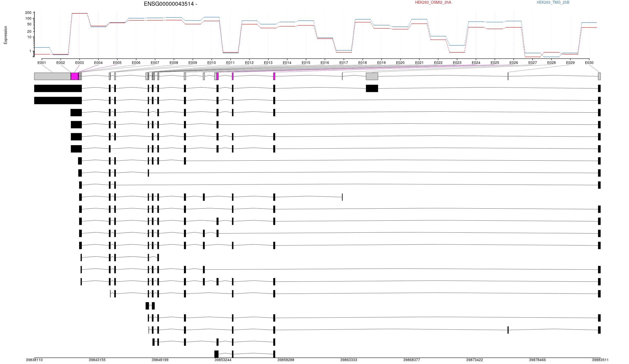Click genomic coordinate 39868377
The height and width of the screenshot is (364, 629).
coord(411,360)
